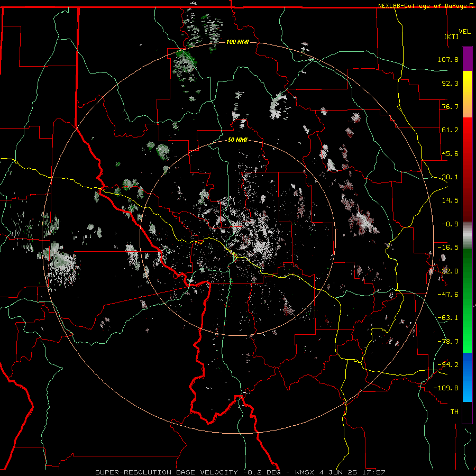Click the 14.5 legend value
Viewport: 476px width, 476px height.
click(x=450, y=200)
